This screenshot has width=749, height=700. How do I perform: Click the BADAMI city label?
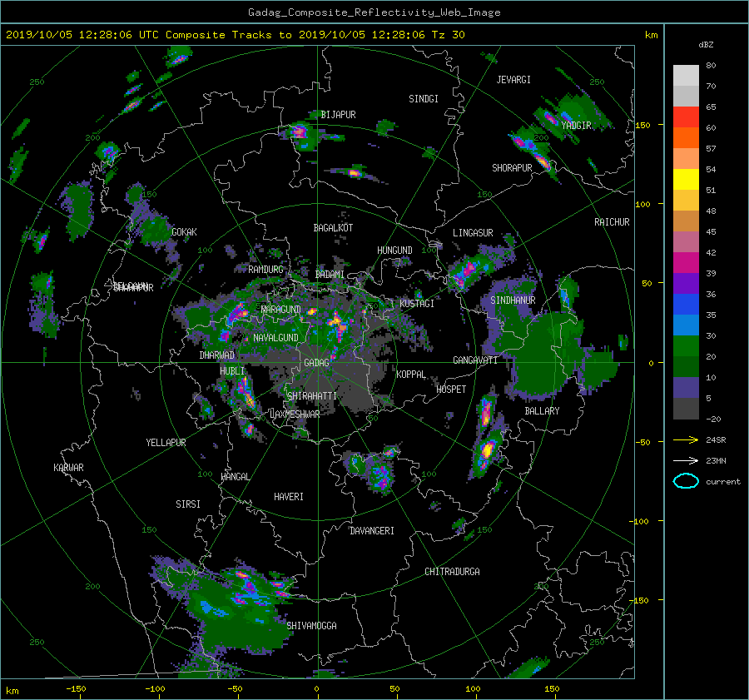pos(330,275)
